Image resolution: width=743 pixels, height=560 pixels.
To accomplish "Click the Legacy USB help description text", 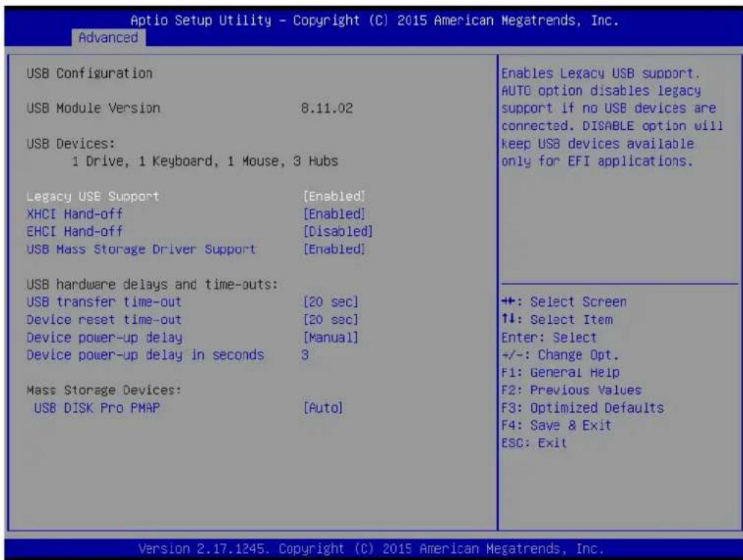I will coord(612,117).
